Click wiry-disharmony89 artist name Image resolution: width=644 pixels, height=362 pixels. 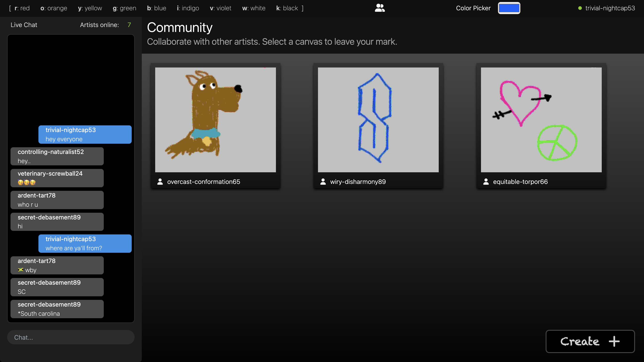pyautogui.click(x=358, y=182)
